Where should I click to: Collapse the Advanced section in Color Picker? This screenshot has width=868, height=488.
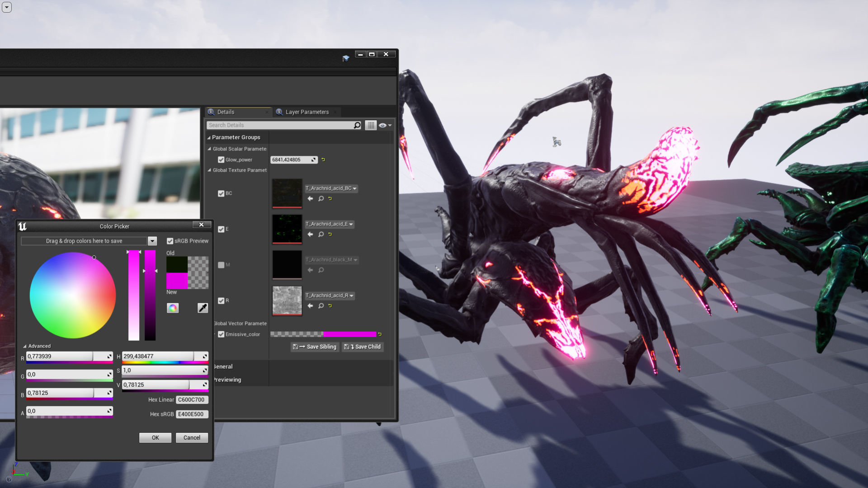[x=24, y=347]
